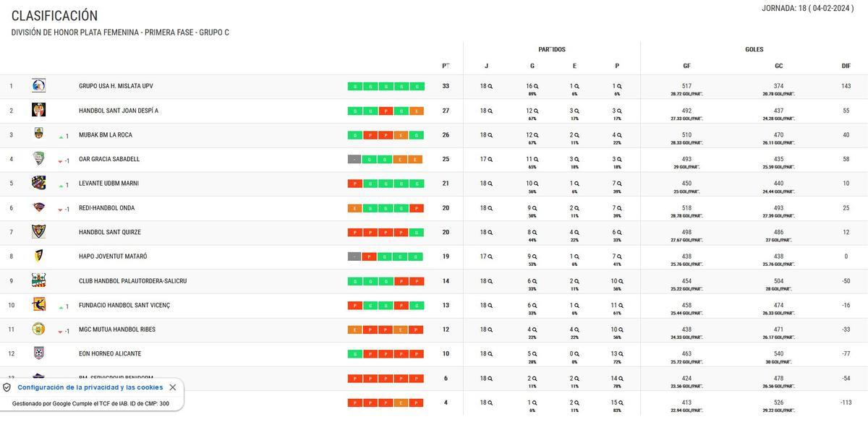Click grey square in Hapo Joventut Mataró's form
Image resolution: width=868 pixels, height=422 pixels.
point(354,257)
